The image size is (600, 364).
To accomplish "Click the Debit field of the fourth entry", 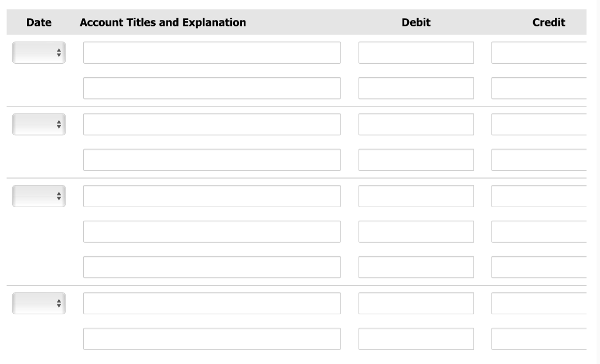I will pyautogui.click(x=415, y=303).
